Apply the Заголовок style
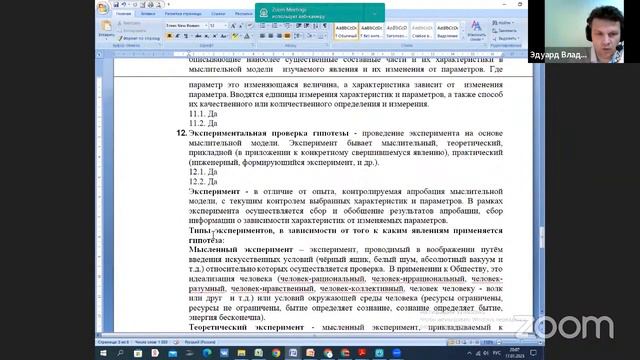 click(397, 31)
